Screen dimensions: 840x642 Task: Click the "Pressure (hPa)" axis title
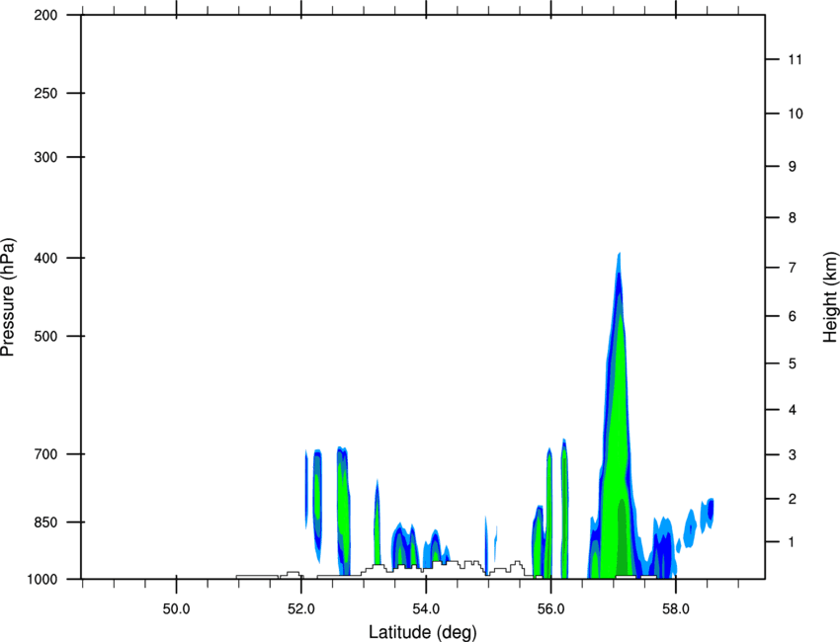pyautogui.click(x=8, y=297)
